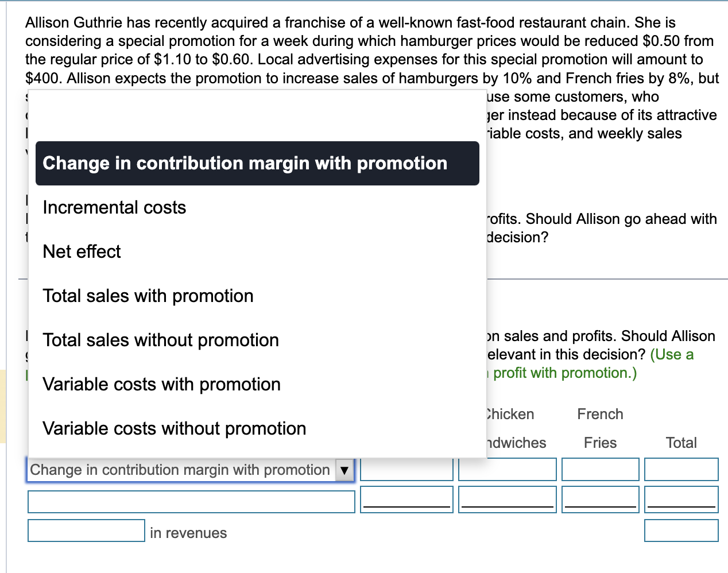Choose 'Total sales with promotion' option
The width and height of the screenshot is (728, 573).
click(148, 296)
